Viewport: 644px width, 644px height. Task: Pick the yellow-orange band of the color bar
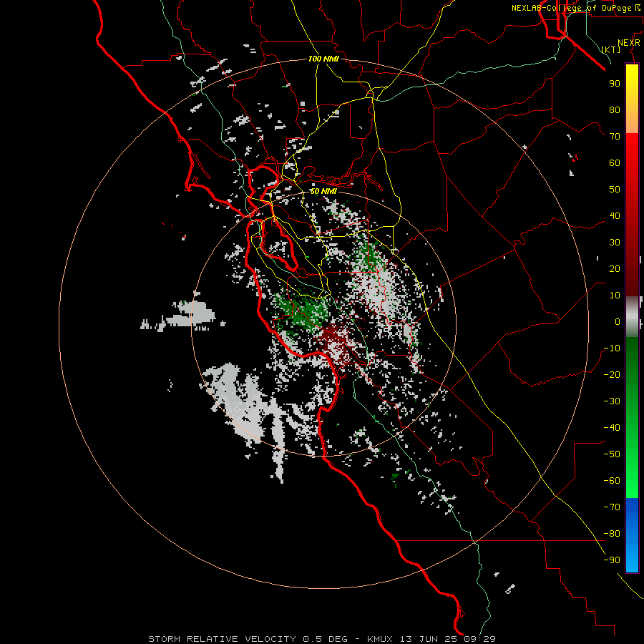tap(632, 99)
